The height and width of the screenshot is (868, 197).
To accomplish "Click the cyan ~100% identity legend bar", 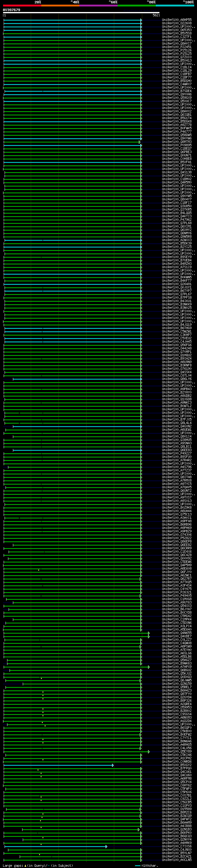I will (x=175, y=6).
